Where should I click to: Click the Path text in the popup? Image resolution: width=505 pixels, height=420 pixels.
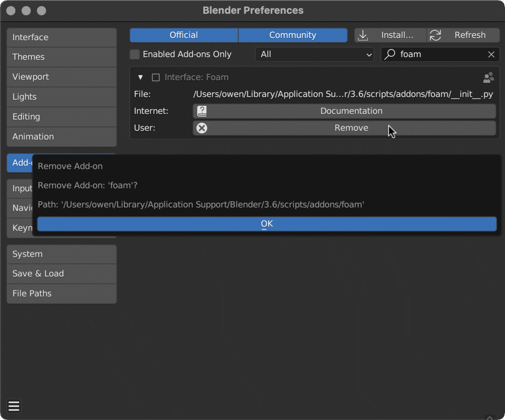201,205
